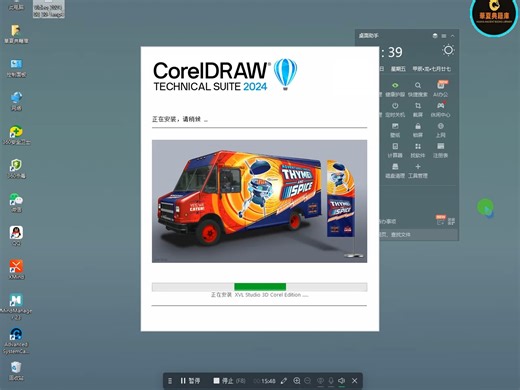Toggle the microphone in recorder bar
Screen dimensions: 520x390
click(331, 380)
